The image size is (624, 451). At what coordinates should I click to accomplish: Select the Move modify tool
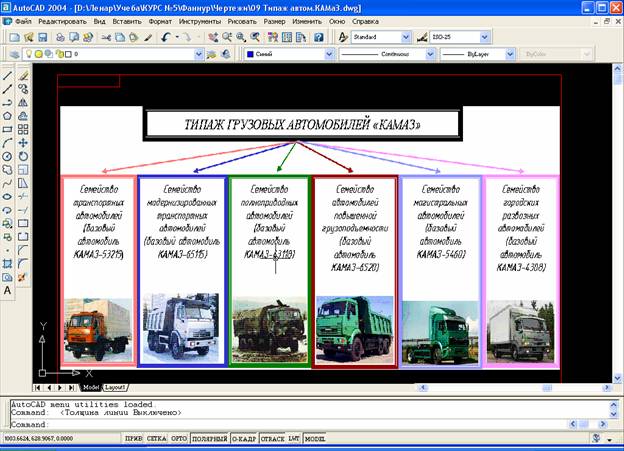click(23, 143)
